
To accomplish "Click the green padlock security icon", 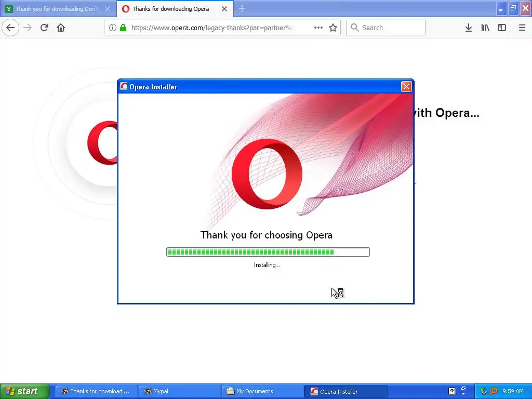I will pyautogui.click(x=123, y=28).
